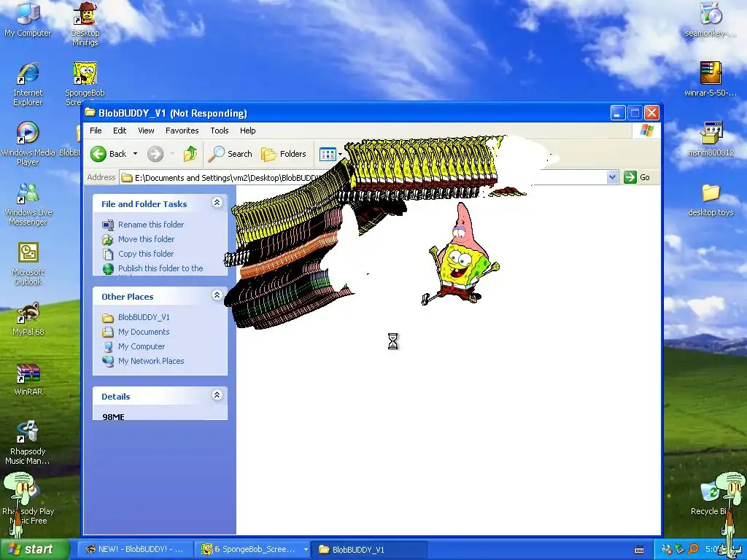
Task: Open the address bar dropdown
Action: 613,177
